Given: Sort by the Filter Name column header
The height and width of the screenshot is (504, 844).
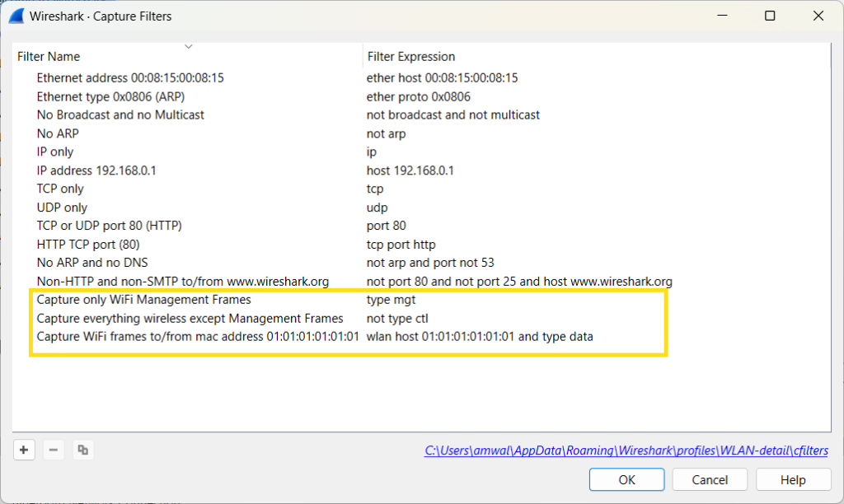Looking at the screenshot, I should 49,57.
